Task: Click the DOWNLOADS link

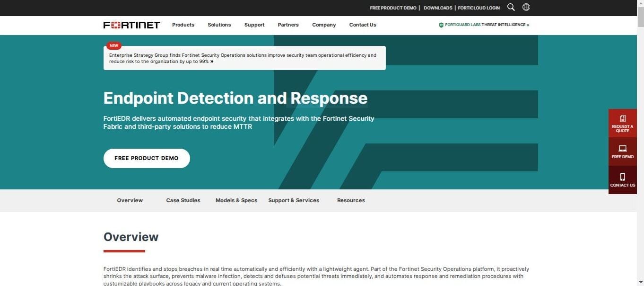Action: [437, 8]
